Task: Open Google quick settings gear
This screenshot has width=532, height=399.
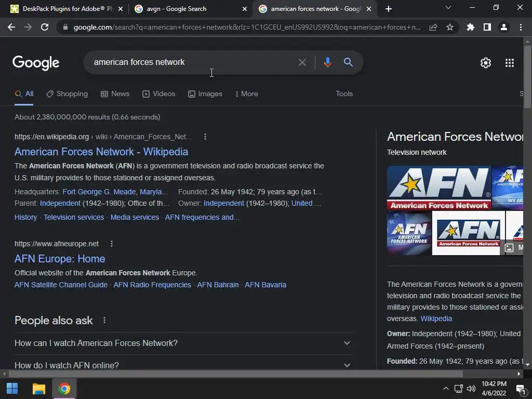Action: [486, 63]
